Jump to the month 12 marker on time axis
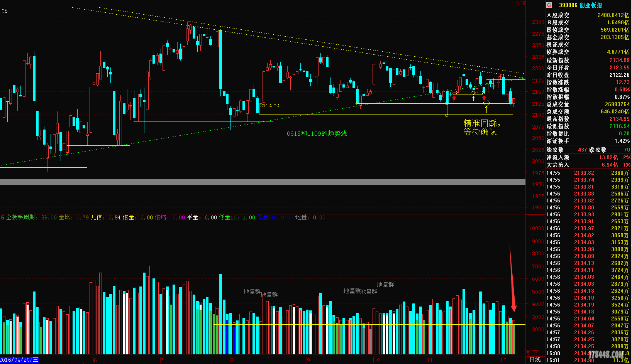This screenshot has height=364, width=632. tap(503, 360)
